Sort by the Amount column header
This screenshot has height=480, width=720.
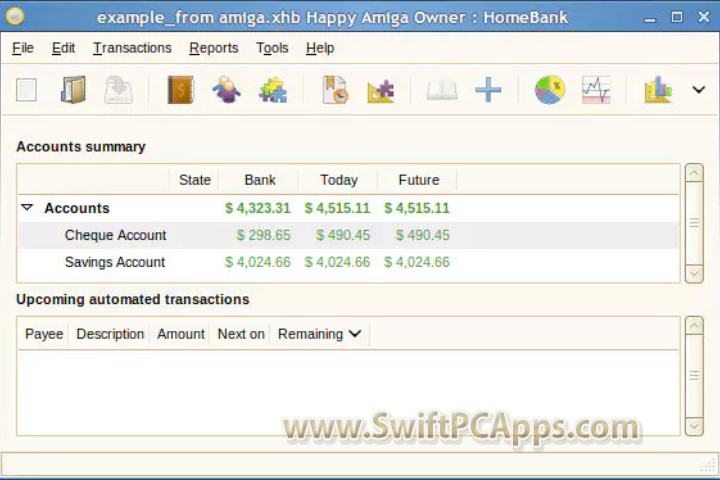point(181,333)
